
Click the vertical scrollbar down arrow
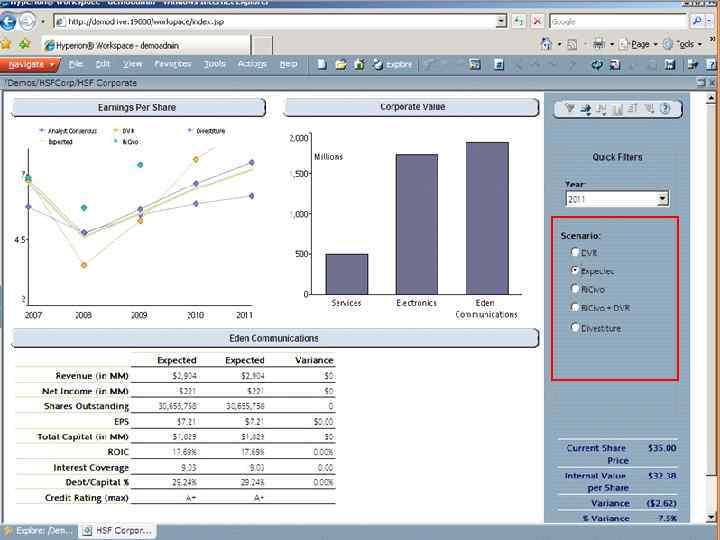coord(711,517)
